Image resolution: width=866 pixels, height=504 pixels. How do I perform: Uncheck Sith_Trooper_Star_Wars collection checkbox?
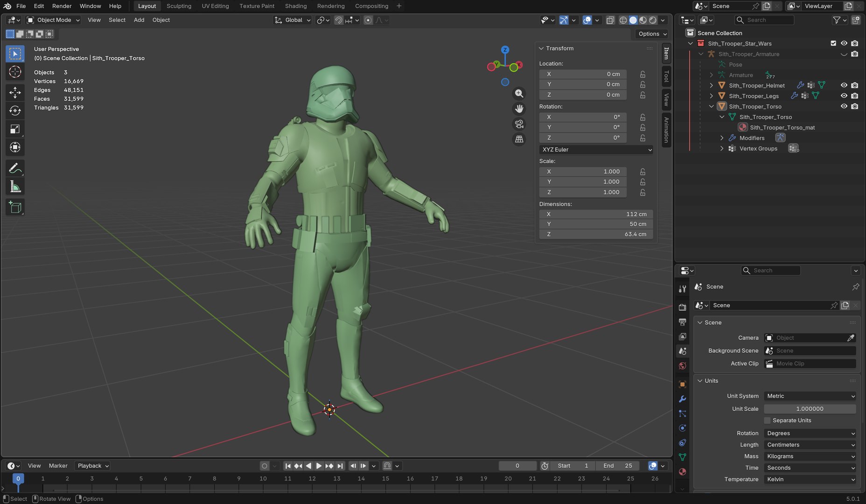pos(833,43)
